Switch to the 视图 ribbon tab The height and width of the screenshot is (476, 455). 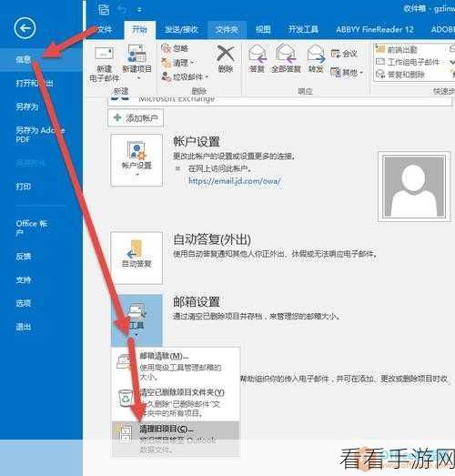pyautogui.click(x=263, y=29)
